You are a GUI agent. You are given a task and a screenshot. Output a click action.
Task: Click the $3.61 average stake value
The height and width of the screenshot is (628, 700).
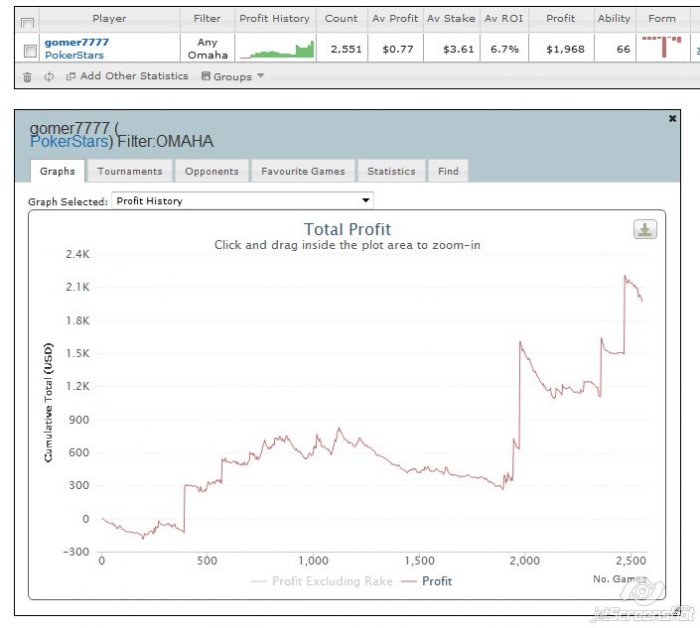458,49
